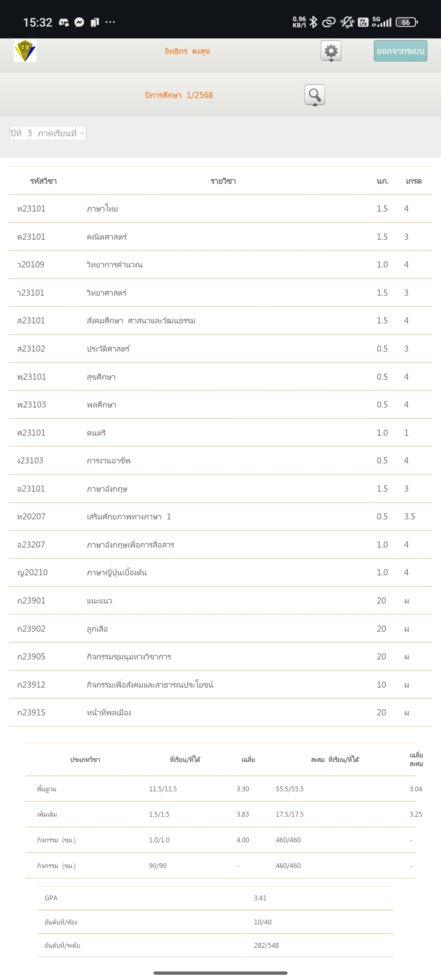441x980 pixels.
Task: Tap the three-dot notification overflow icon
Action: click(x=110, y=22)
